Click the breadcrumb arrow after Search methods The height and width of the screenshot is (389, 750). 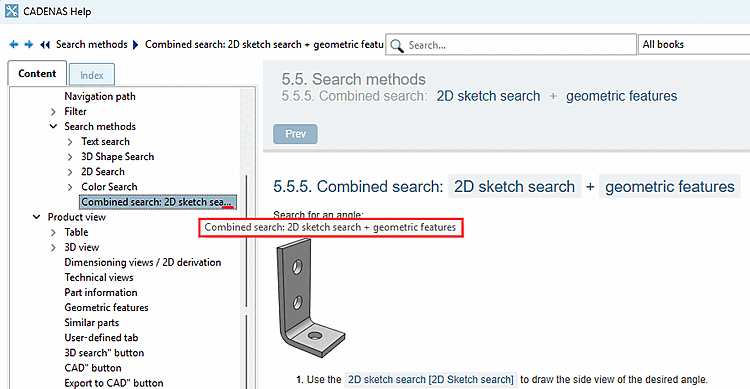coord(135,44)
